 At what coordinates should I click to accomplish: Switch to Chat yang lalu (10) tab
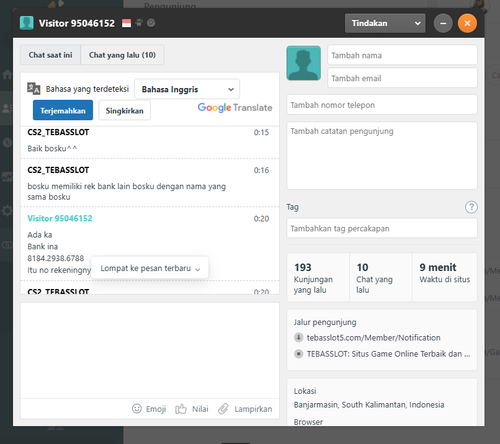(x=122, y=55)
